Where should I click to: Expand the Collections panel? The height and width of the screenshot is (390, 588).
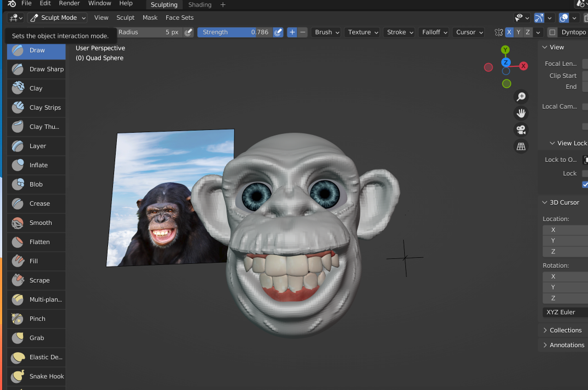pyautogui.click(x=565, y=330)
